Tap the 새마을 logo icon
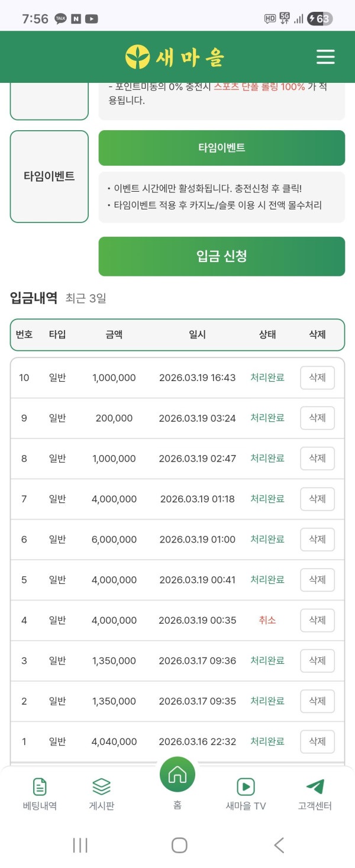355x868 pixels. click(138, 57)
